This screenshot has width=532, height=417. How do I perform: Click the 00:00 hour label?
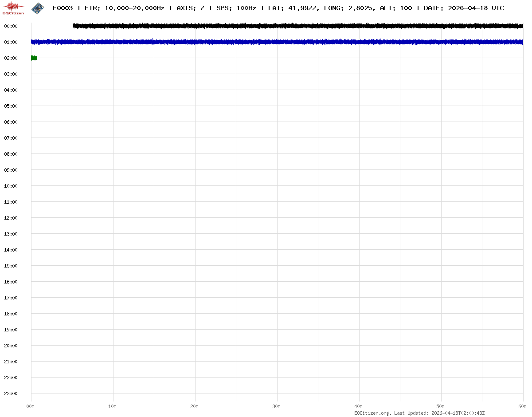(x=11, y=26)
